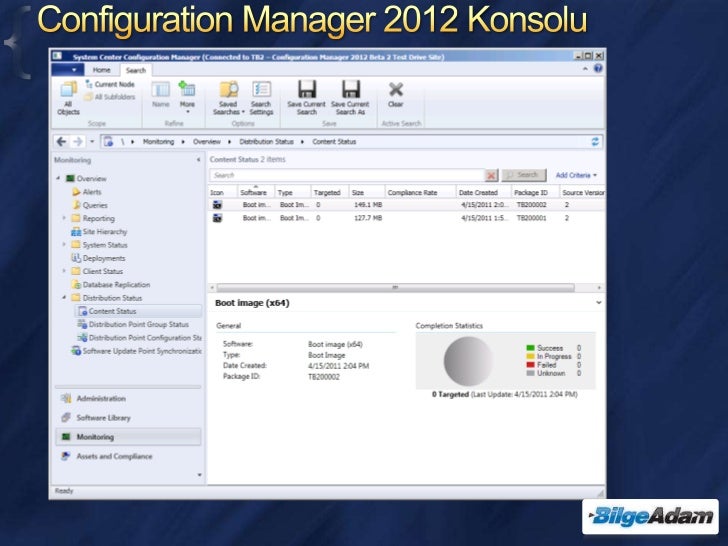This screenshot has width=728, height=546.
Task: Select boot image row TB200002
Action: click(x=406, y=205)
